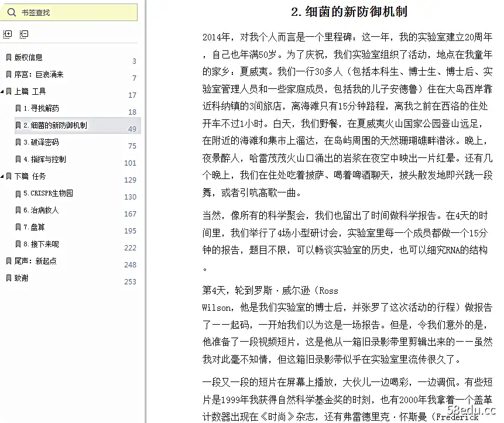504x423 pixels.
Task: Click page number 248 in bookmark list
Action: click(x=130, y=265)
